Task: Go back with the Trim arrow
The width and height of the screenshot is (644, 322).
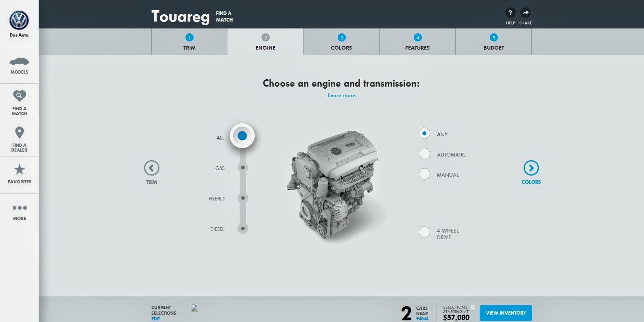Action: 151,168
